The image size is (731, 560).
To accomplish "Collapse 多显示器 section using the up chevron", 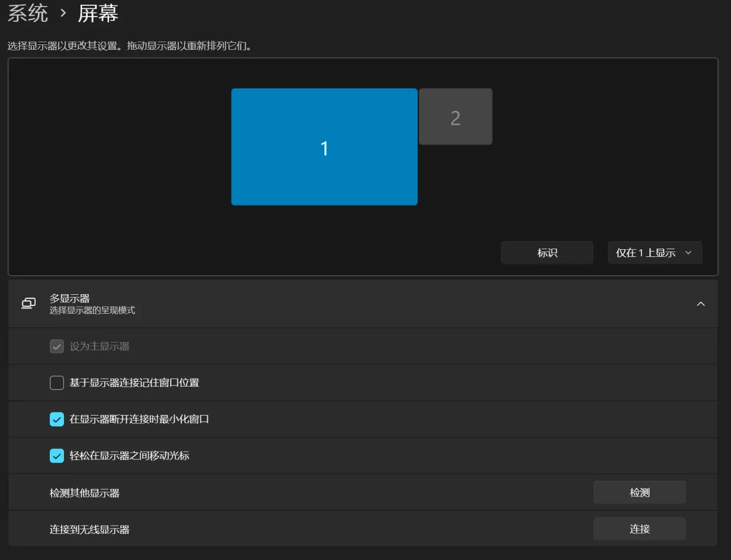I will tap(701, 304).
